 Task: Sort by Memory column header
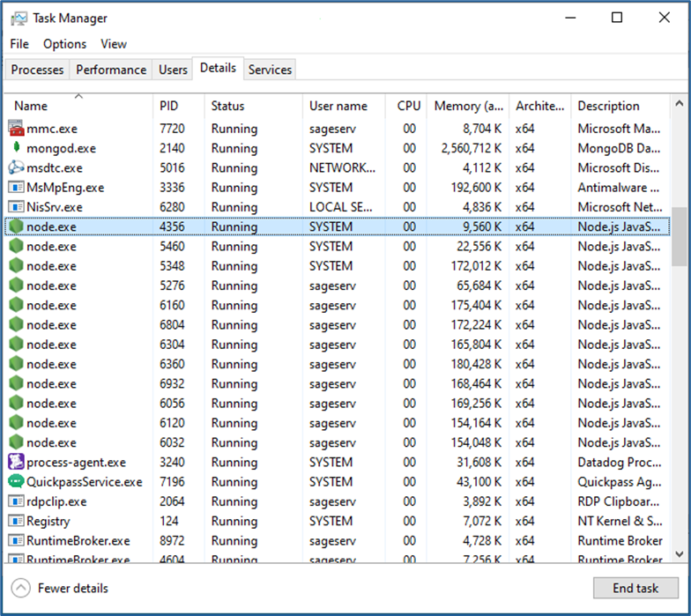468,106
